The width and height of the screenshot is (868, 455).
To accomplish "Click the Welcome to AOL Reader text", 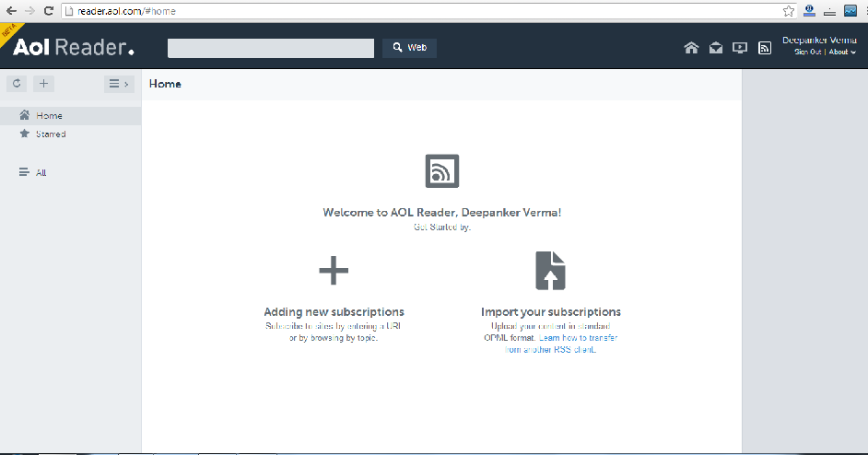I will [441, 213].
